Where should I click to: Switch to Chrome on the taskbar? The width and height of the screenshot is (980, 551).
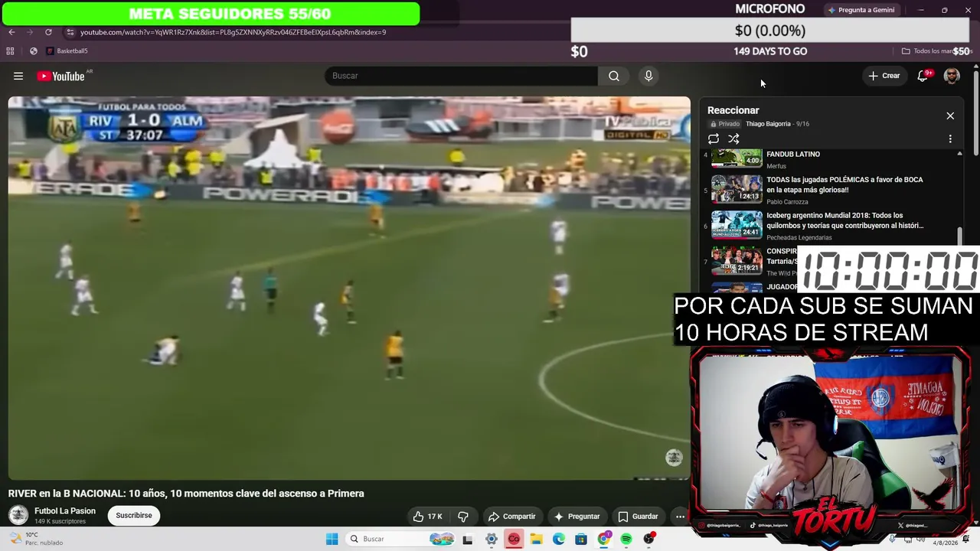[x=604, y=540]
